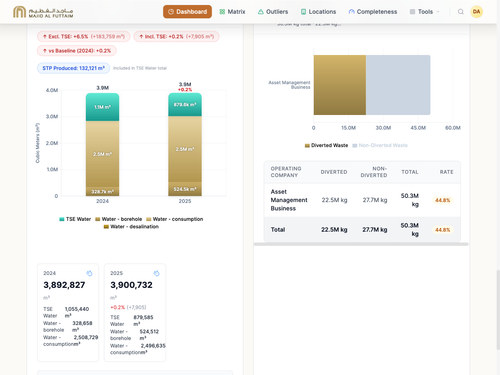Image resolution: width=500 pixels, height=375 pixels.
Task: Click the 2025 water consumption bar segment
Action: [185, 149]
